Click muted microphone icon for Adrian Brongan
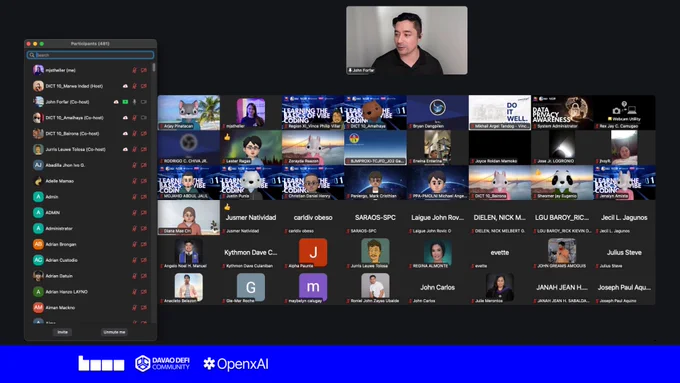Image resolution: width=680 pixels, height=383 pixels. click(x=134, y=244)
